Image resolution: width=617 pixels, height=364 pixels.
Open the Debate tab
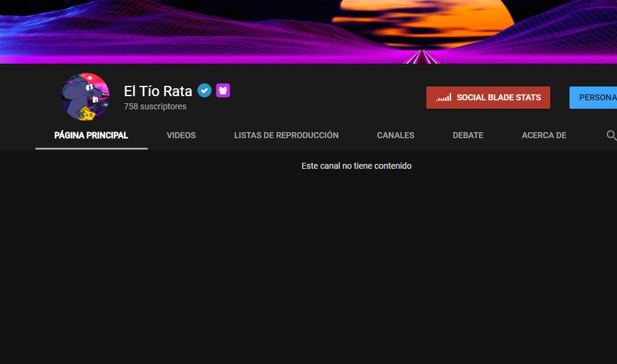point(468,135)
